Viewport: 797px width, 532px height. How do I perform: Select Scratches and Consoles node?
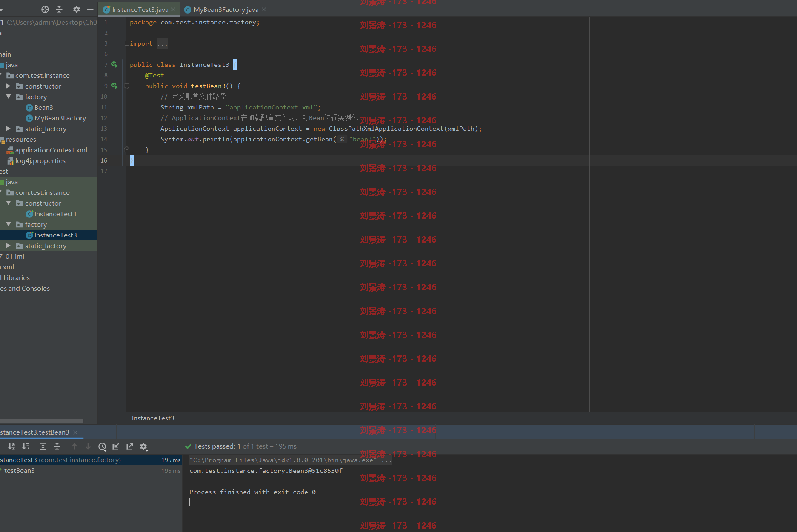pos(25,288)
